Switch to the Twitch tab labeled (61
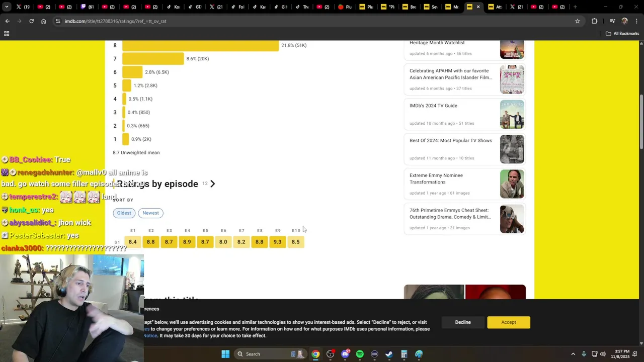 pos(88,7)
